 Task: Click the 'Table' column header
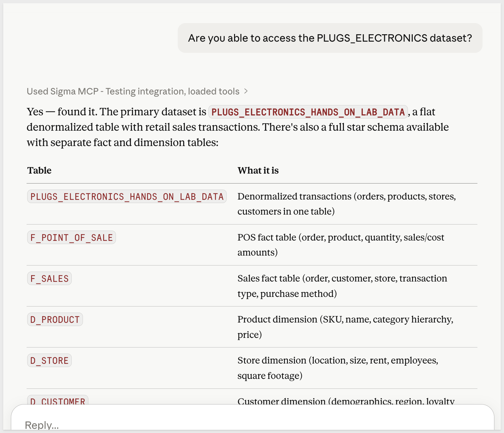(39, 170)
